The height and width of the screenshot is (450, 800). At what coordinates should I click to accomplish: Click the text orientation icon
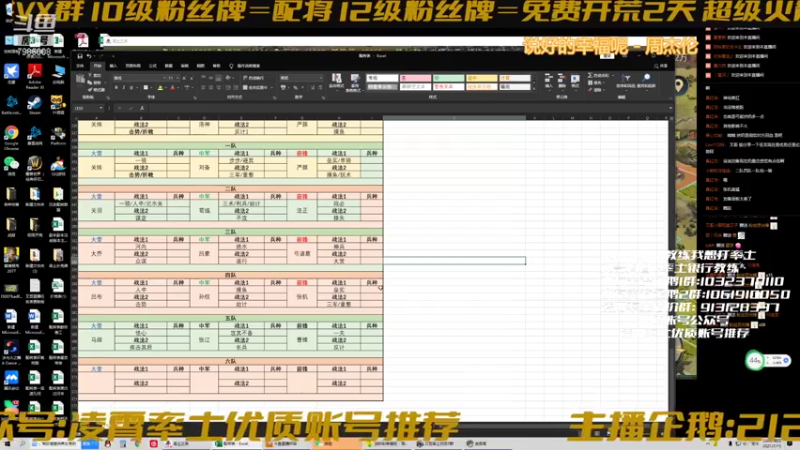(x=228, y=78)
